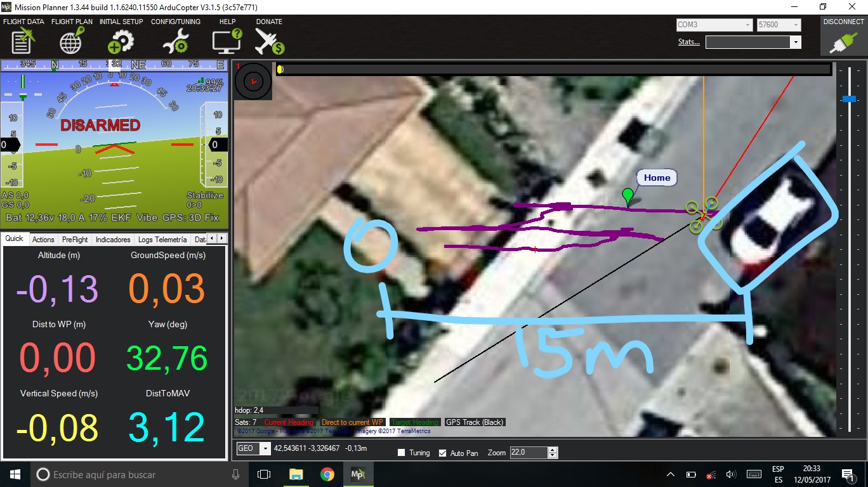Open Config/Tuning wrench icon

click(175, 42)
